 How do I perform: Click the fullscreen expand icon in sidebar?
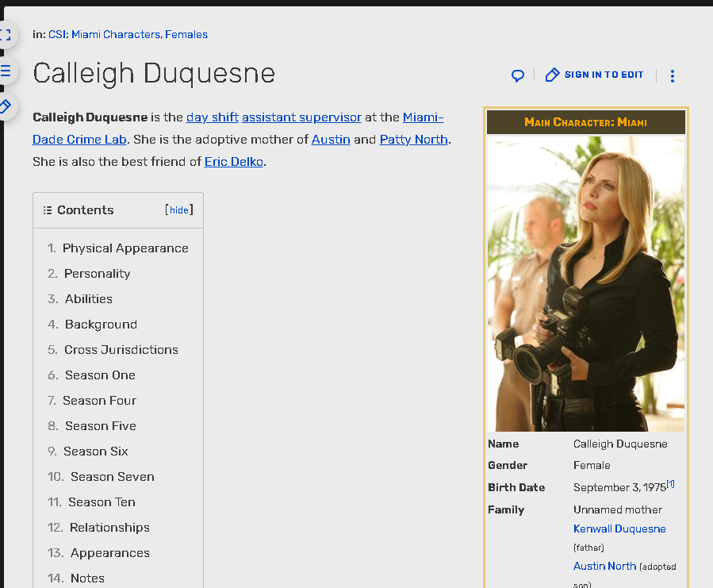6,35
